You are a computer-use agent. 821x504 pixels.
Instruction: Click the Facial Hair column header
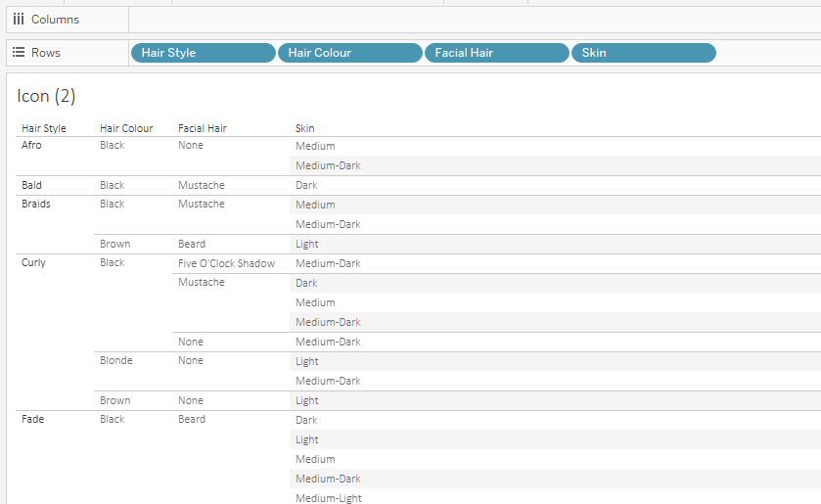tap(203, 128)
